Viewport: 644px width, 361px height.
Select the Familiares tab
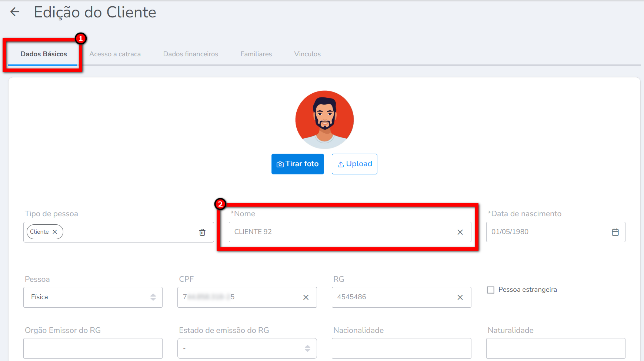tap(256, 54)
